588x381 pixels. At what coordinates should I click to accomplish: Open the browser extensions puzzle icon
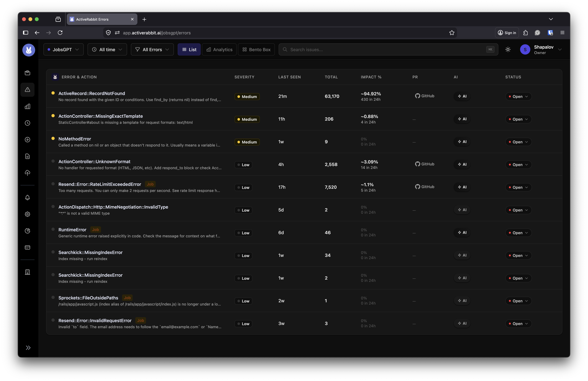[526, 33]
